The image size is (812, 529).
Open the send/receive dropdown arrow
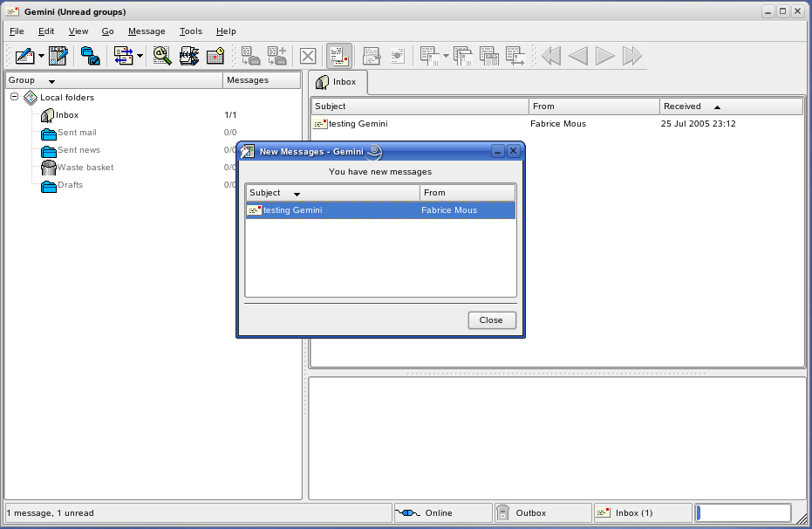pos(140,56)
